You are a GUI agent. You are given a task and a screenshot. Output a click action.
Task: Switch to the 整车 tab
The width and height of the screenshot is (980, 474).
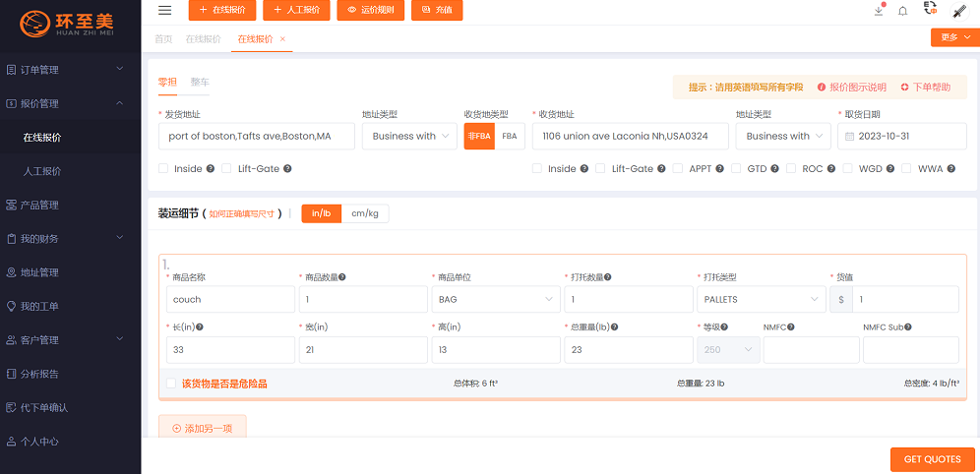[x=200, y=83]
